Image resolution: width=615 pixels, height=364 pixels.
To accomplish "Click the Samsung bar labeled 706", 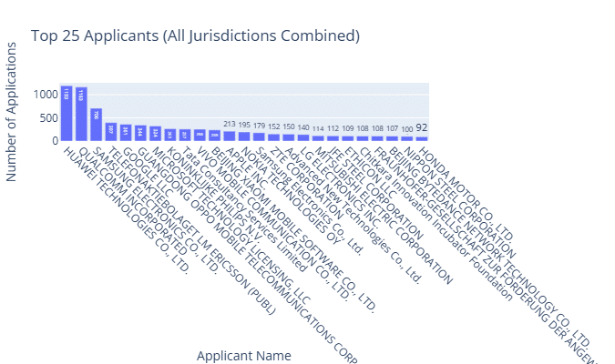I will pyautogui.click(x=96, y=125).
